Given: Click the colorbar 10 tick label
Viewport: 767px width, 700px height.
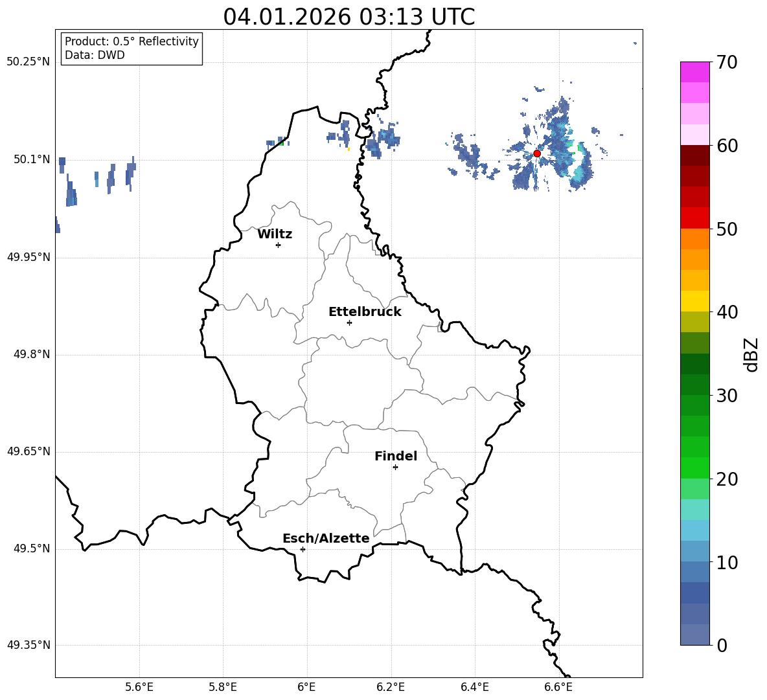Looking at the screenshot, I should (727, 562).
